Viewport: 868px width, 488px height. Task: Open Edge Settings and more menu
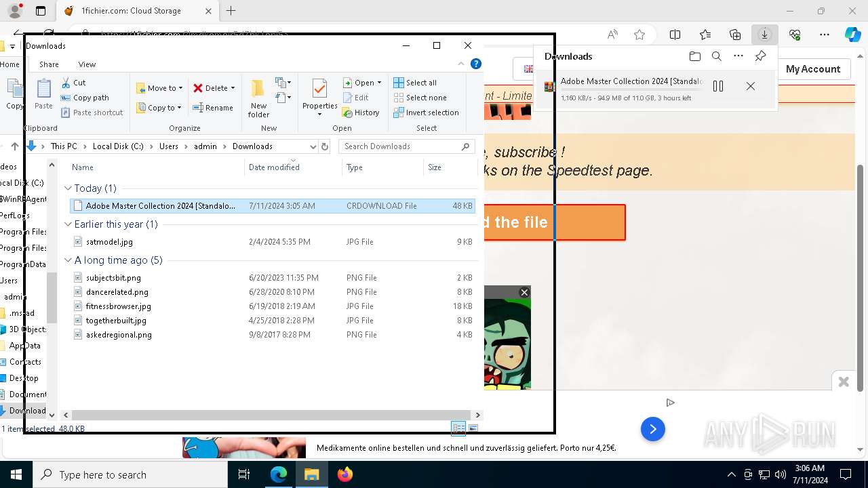[825, 35]
